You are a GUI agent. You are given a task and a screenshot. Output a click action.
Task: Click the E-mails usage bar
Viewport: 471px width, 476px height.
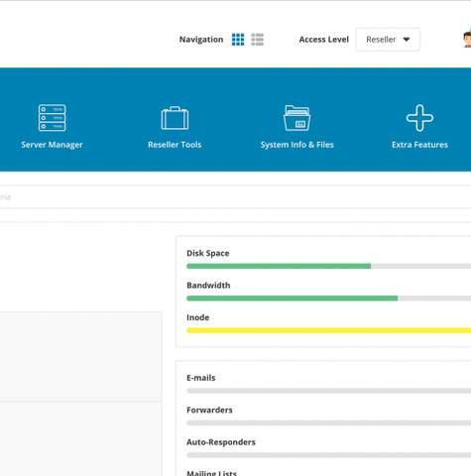pos(329,391)
